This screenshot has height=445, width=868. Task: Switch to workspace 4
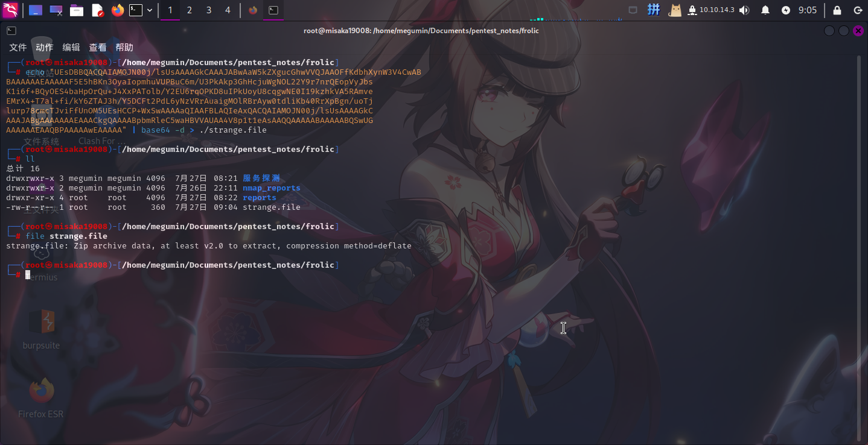pos(228,10)
